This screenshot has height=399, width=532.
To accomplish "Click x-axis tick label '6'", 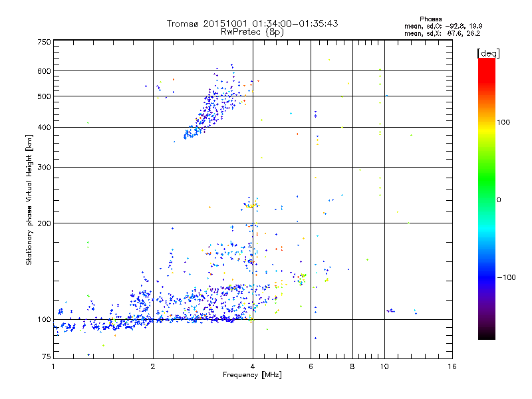I will click(311, 366).
